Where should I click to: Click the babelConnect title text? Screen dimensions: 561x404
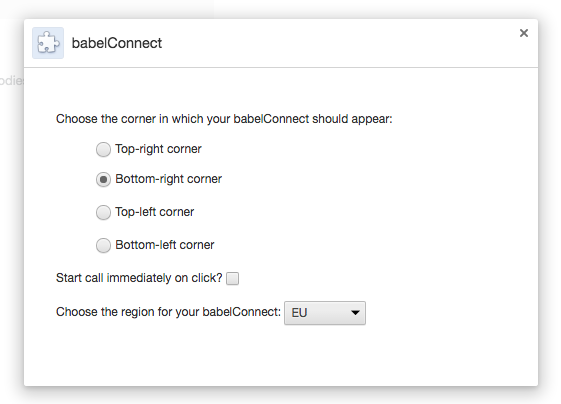(117, 43)
